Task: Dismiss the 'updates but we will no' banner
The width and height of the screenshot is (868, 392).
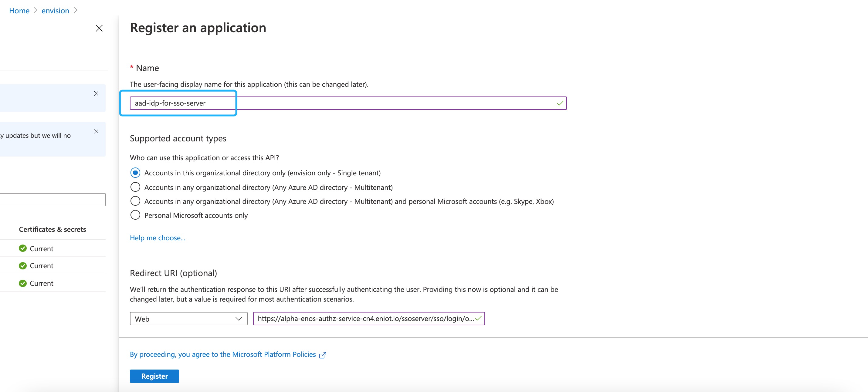Action: (x=96, y=131)
